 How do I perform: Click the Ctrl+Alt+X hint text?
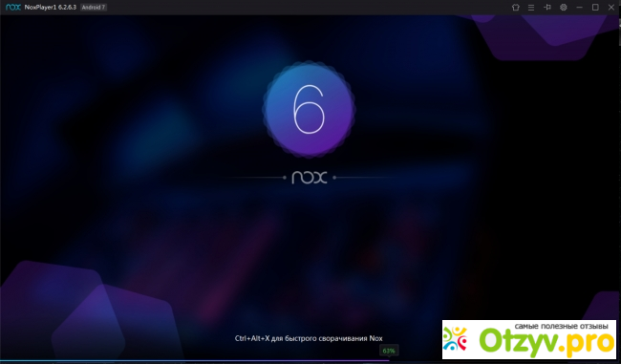coord(309,338)
